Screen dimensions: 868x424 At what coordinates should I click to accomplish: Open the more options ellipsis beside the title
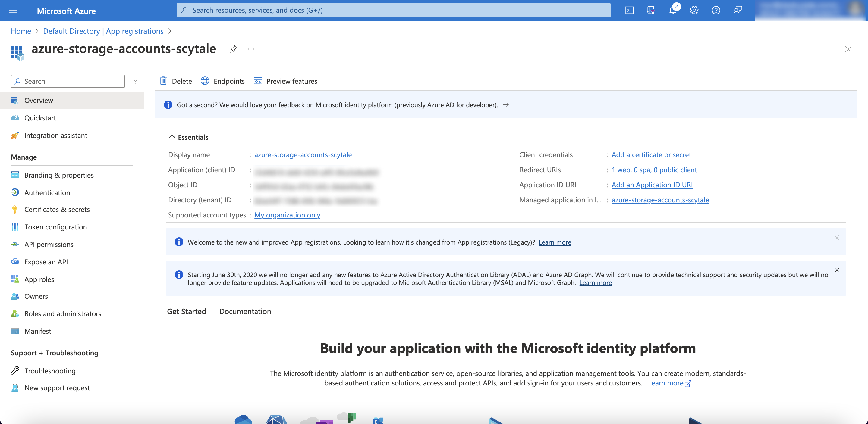tap(251, 49)
